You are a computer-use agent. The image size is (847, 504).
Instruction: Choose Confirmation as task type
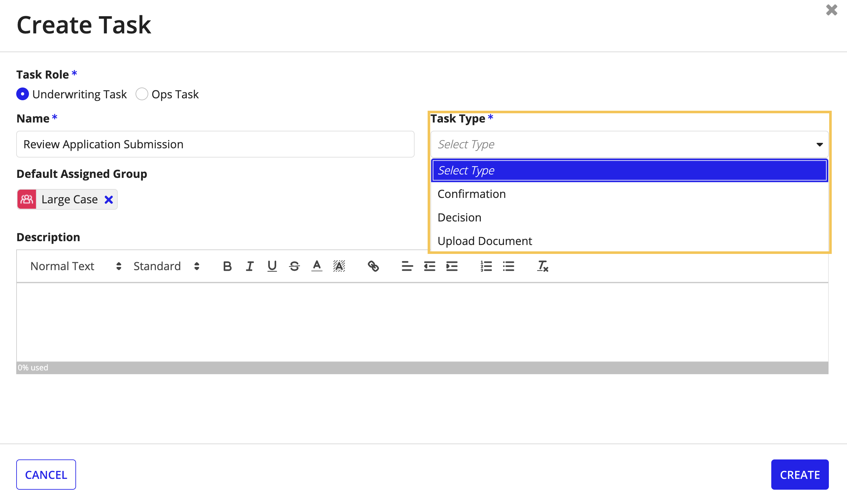(x=629, y=194)
